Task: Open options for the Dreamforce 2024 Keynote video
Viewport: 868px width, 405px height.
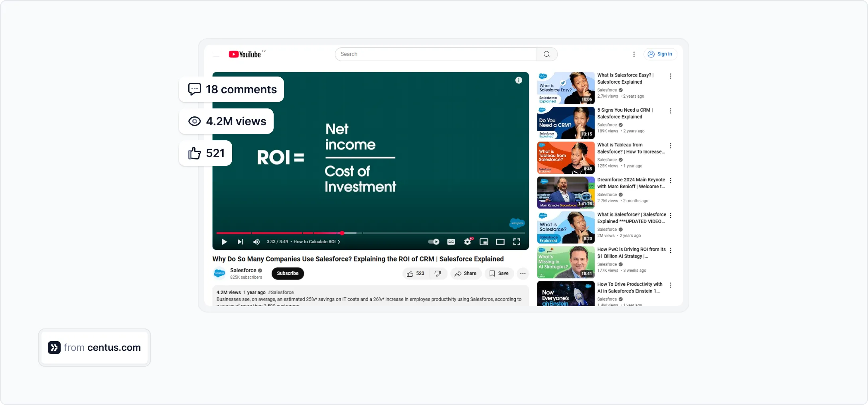Action: [671, 181]
